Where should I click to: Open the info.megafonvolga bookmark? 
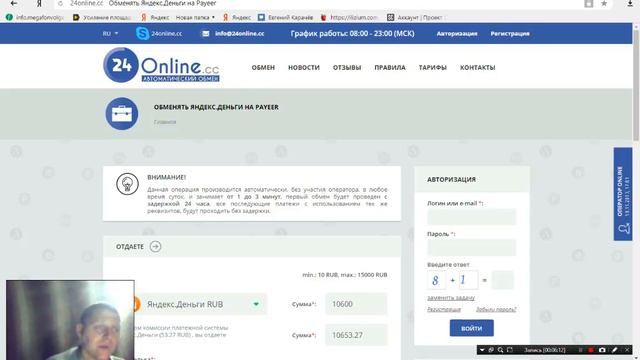point(36,18)
